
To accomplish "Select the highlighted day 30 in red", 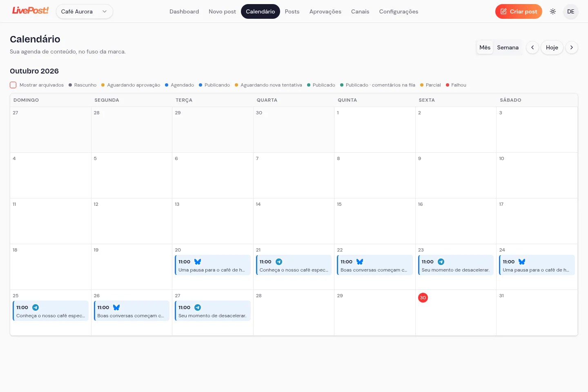I will [423, 298].
